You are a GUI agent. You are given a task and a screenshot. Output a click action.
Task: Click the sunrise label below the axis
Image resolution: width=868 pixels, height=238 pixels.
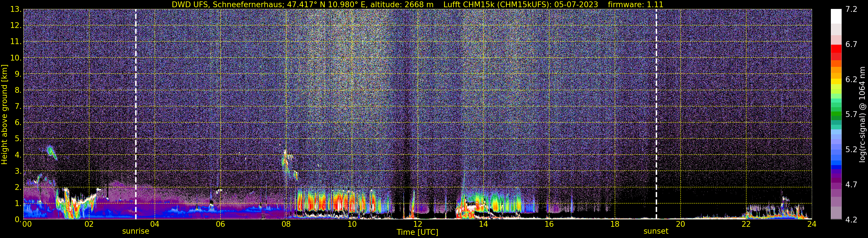[x=135, y=231]
